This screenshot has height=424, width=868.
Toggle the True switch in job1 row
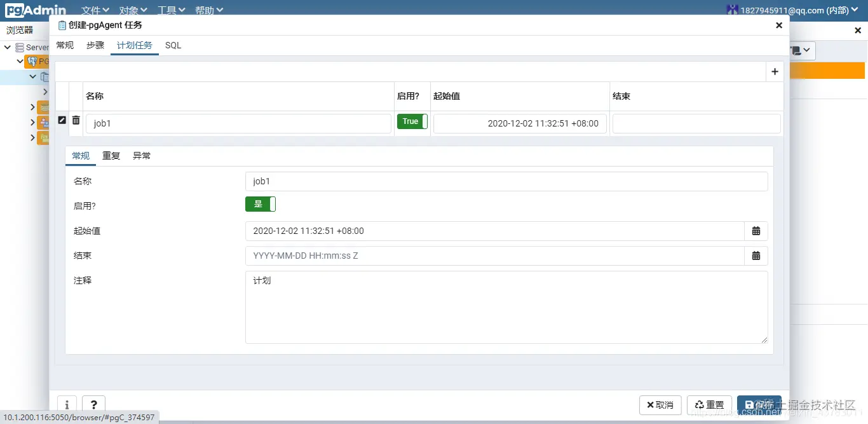pyautogui.click(x=412, y=121)
